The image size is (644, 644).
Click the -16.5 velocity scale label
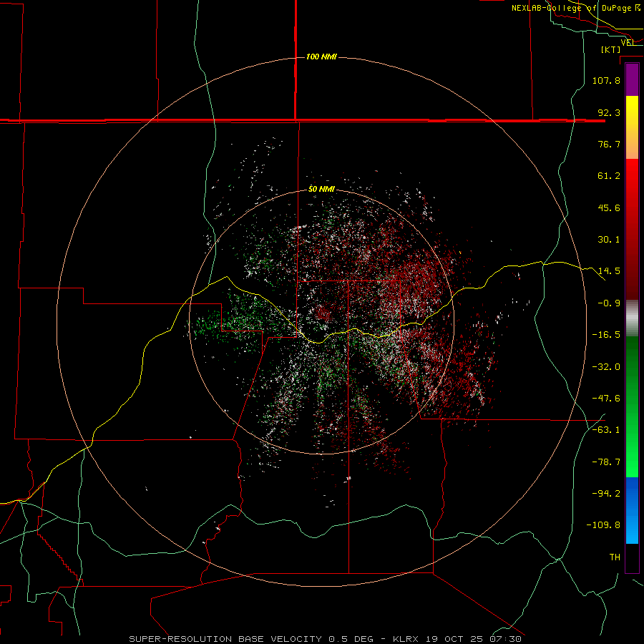coord(606,335)
